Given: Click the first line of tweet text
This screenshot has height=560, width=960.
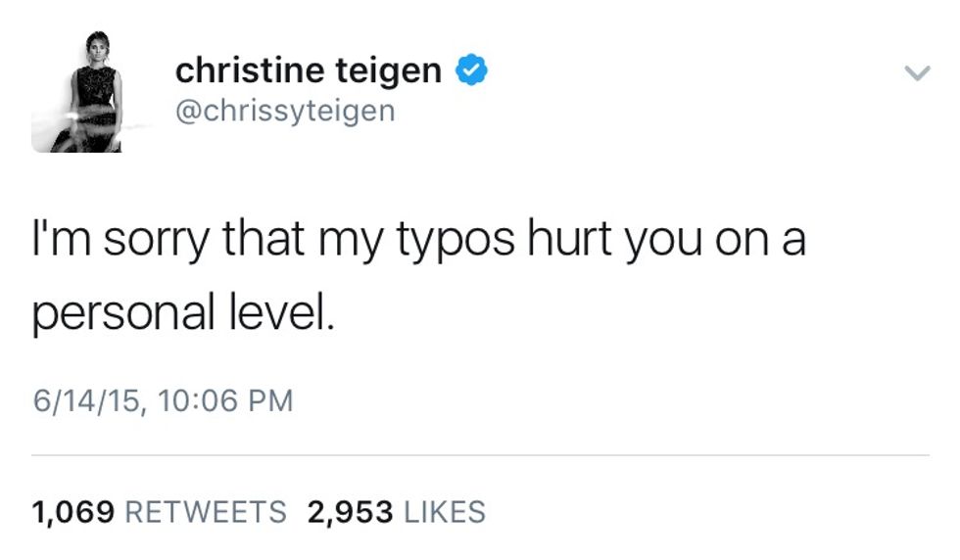Looking at the screenshot, I should click(x=418, y=241).
